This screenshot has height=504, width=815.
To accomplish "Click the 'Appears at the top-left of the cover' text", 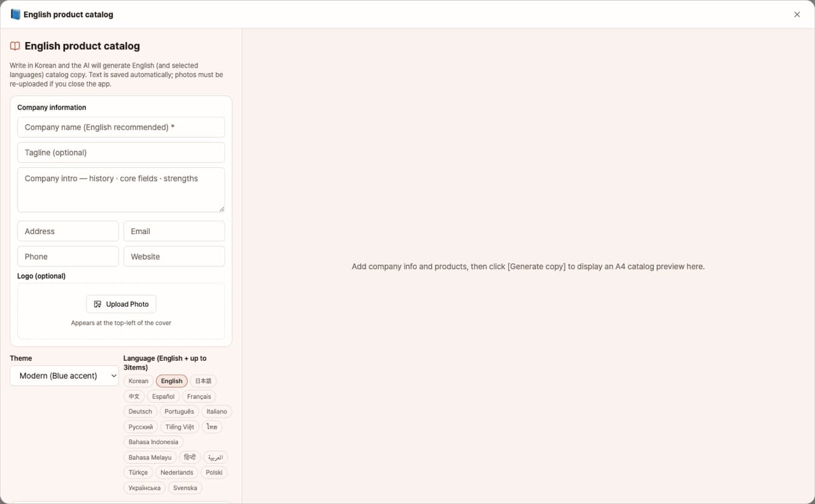I will coord(121,323).
